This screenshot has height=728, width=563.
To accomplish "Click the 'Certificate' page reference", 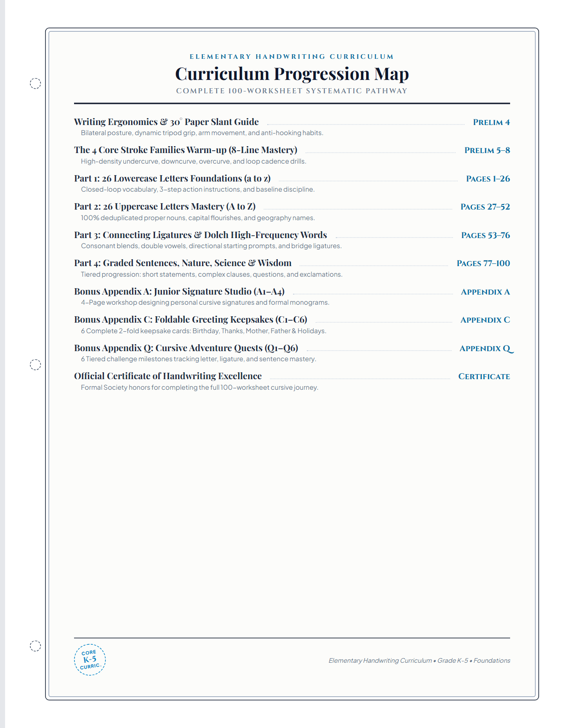I will pos(484,376).
